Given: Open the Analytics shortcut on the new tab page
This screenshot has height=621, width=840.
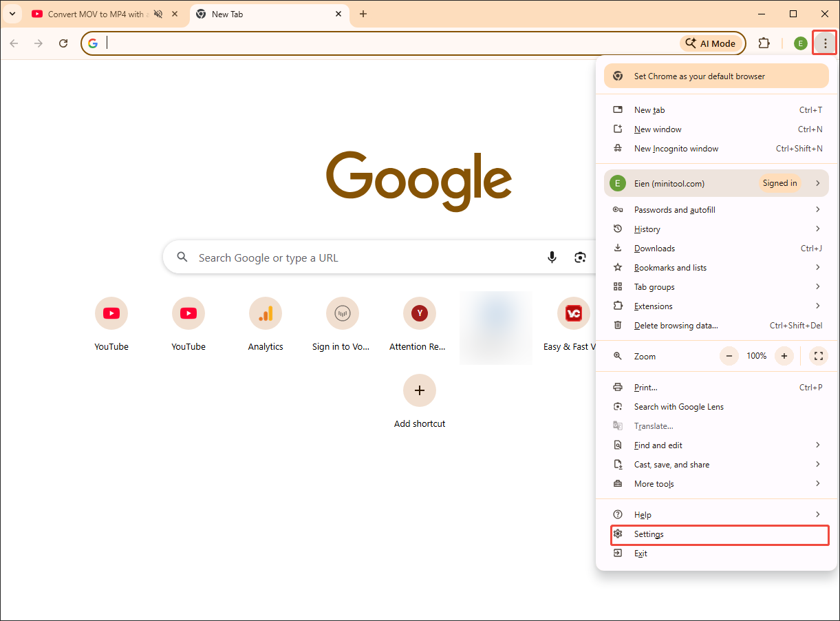Looking at the screenshot, I should click(266, 313).
